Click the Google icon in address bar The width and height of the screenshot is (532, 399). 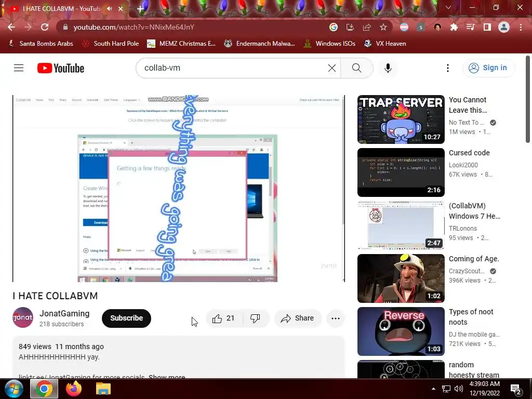click(x=334, y=27)
